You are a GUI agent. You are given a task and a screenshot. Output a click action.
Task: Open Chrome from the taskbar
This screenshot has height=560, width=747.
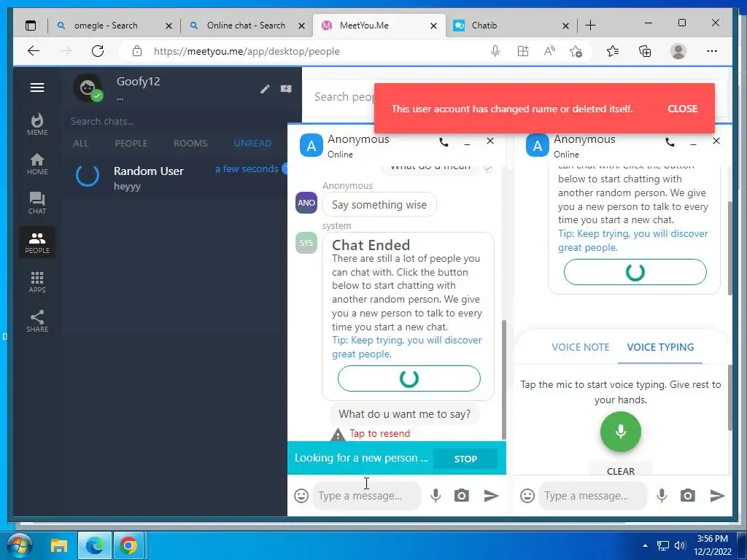click(128, 545)
